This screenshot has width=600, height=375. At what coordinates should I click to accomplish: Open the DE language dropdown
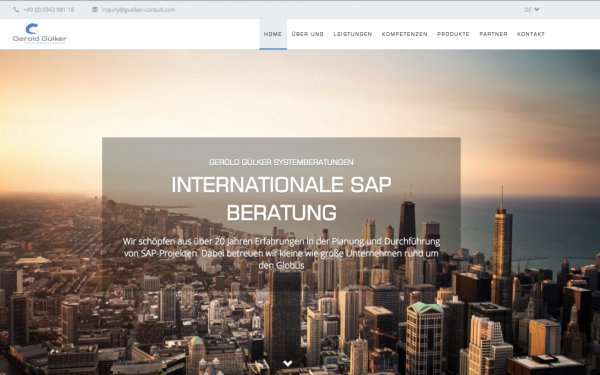tap(532, 10)
